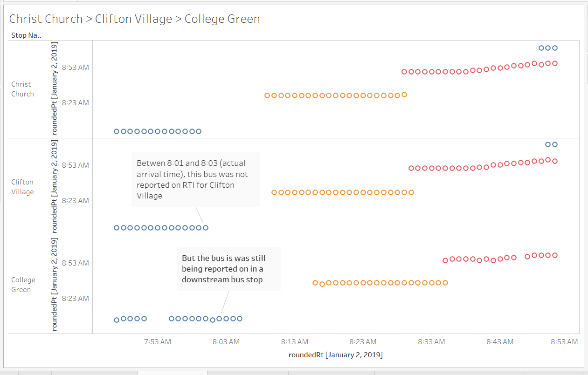This screenshot has width=588, height=375.
Task: Select the first orange mark in College Green row
Action: [315, 283]
